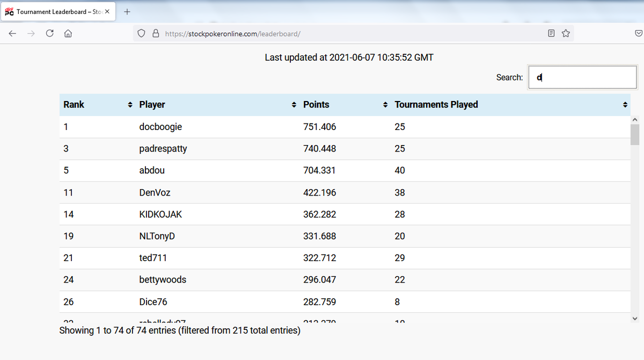Viewport: 644px width, 360px height.
Task: Sort table by Player column
Action: pos(217,105)
